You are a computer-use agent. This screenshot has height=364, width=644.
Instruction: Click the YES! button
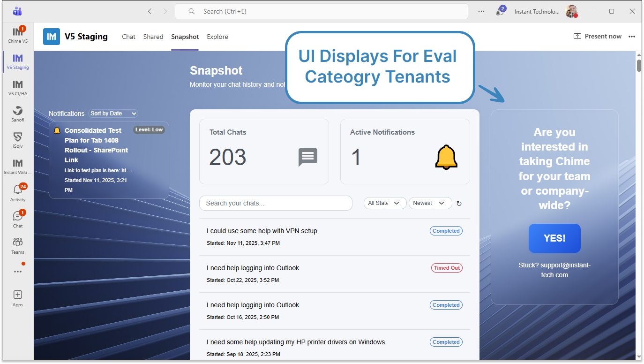click(554, 238)
